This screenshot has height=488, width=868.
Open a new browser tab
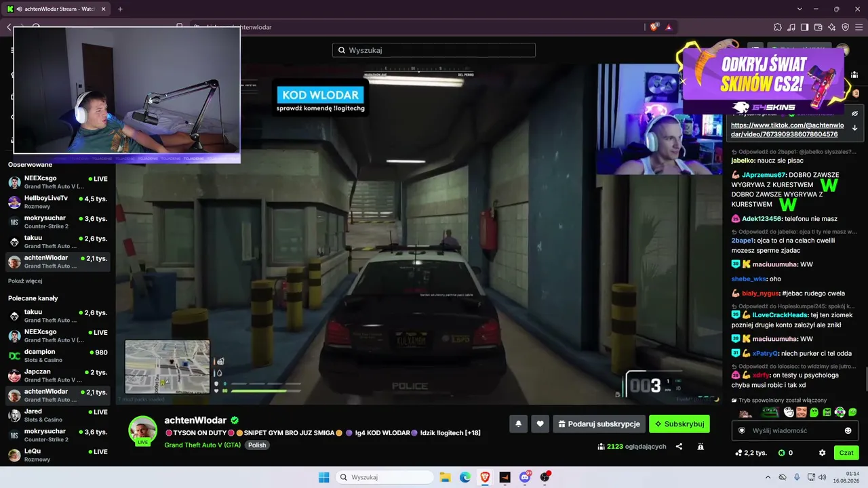coord(120,9)
